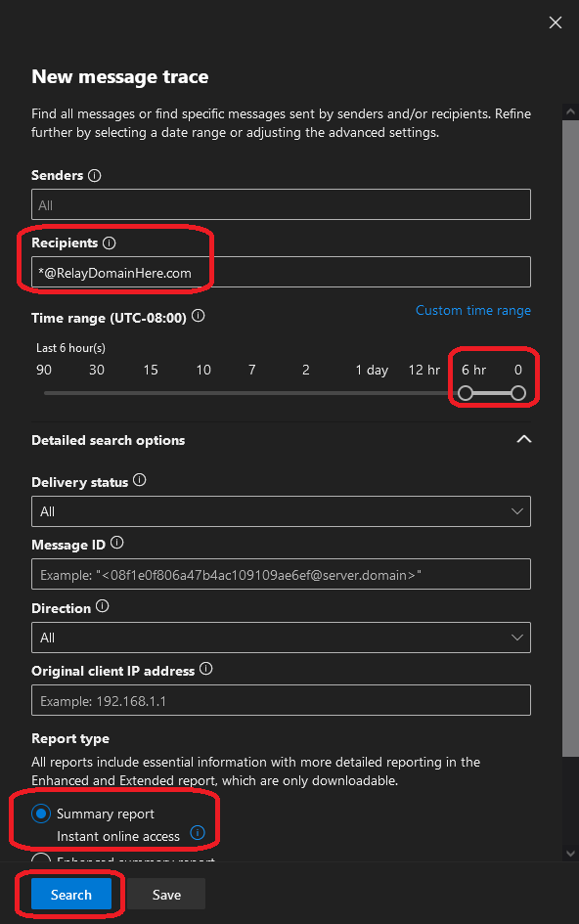
Task: Click the Original client IP address info icon
Action: point(205,669)
